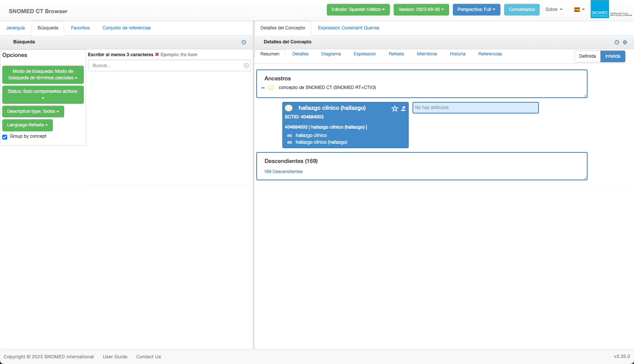
Task: Click the Ancestros heading
Action: [277, 78]
